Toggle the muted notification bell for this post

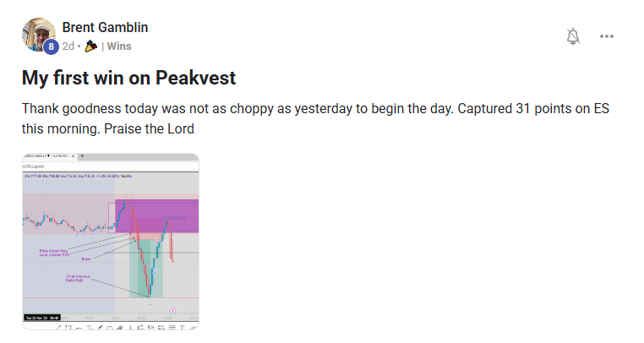[x=573, y=36]
